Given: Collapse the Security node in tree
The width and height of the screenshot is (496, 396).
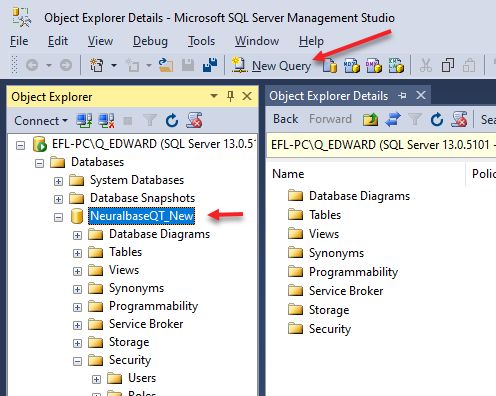Looking at the screenshot, I should point(77,361).
